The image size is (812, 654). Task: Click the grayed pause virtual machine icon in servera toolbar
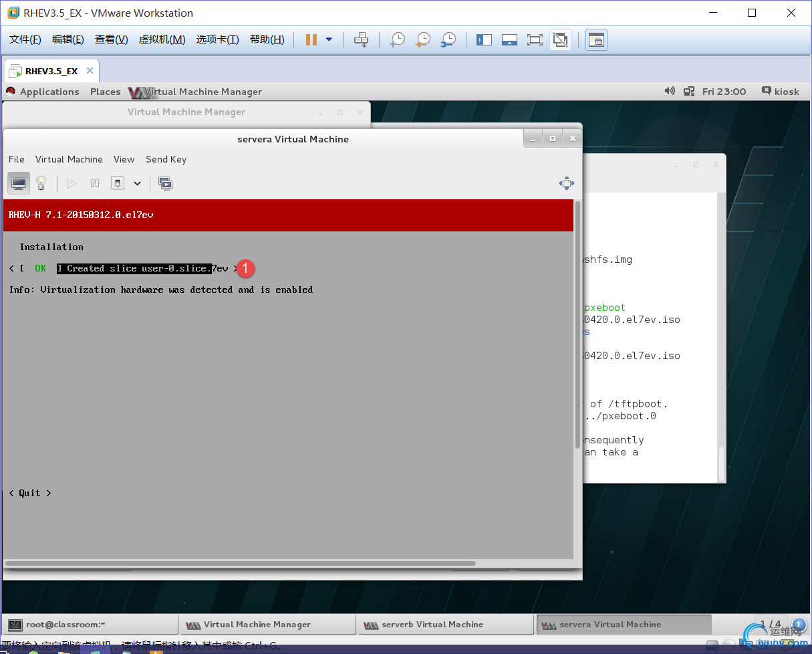coord(95,183)
